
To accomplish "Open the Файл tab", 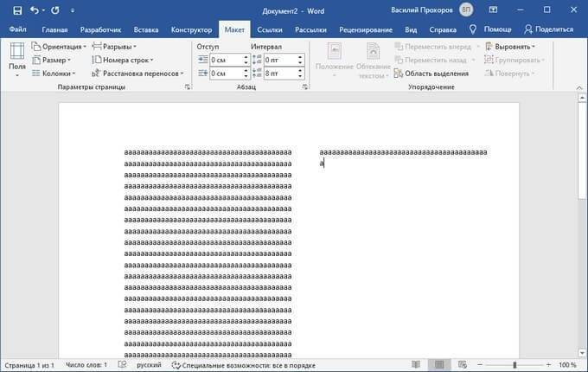I will click(17, 29).
